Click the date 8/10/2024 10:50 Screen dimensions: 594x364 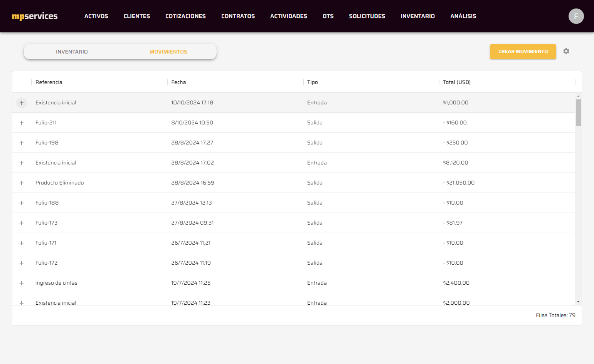coord(192,123)
